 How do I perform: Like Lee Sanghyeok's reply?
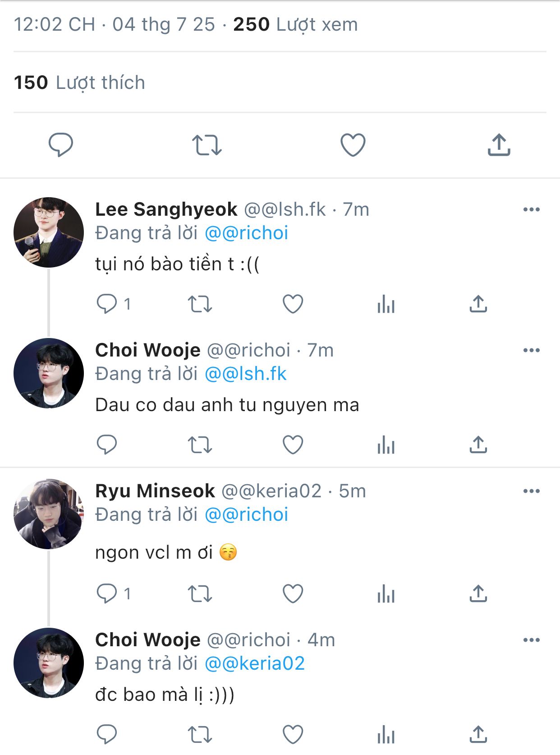click(293, 304)
